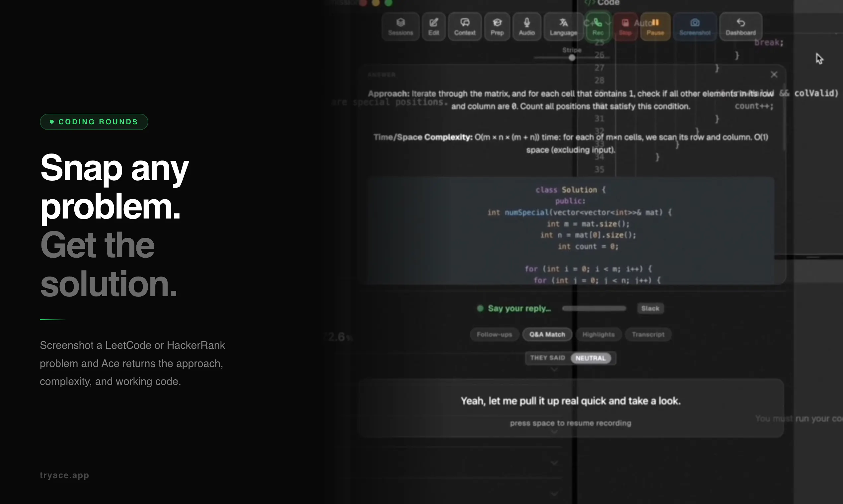Click the Say your reply prompt
This screenshot has width=843, height=504.
[x=519, y=308]
